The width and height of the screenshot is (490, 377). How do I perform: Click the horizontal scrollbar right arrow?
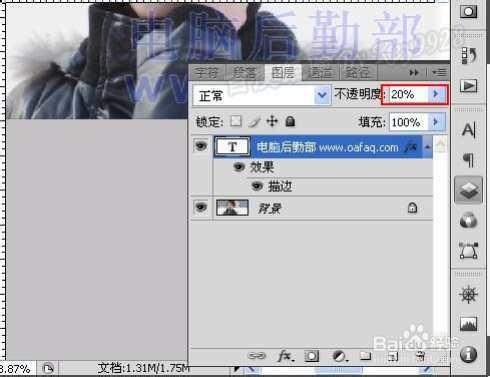(426, 369)
